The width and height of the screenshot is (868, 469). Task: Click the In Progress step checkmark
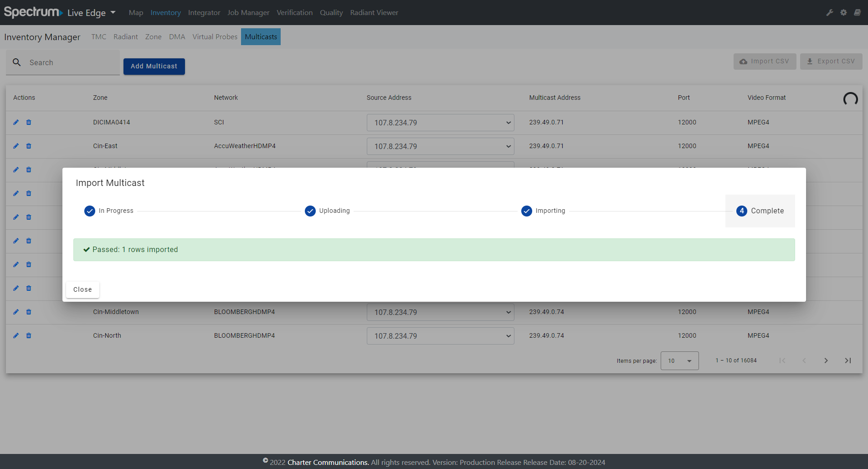pos(90,211)
